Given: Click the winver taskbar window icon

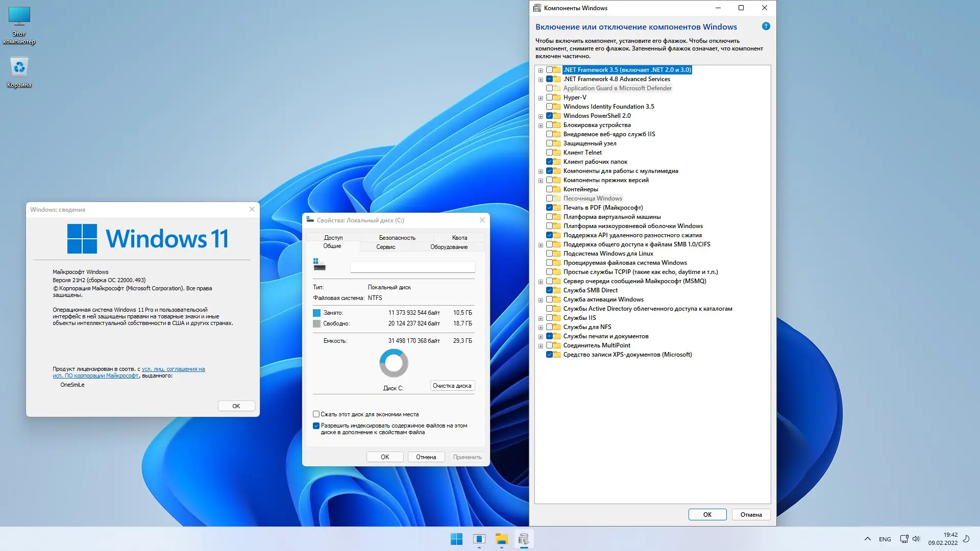Looking at the screenshot, I should click(x=479, y=539).
